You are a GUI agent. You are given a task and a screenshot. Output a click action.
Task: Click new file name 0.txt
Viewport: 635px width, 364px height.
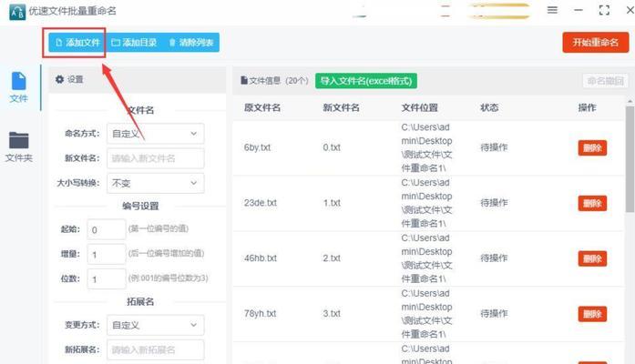click(x=332, y=147)
